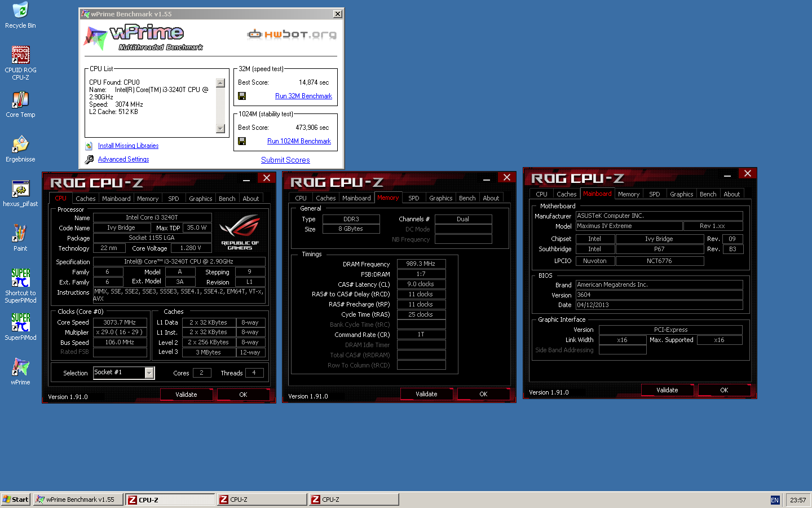Screen dimensions: 812x508
Task: Open SuperPiMod desktop icon
Action: (x=20, y=327)
